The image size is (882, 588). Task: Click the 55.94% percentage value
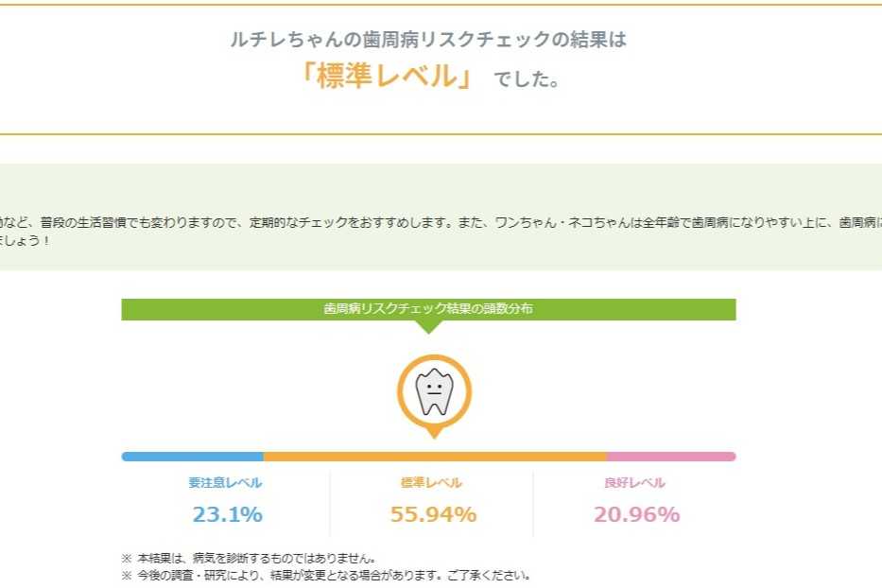[433, 515]
